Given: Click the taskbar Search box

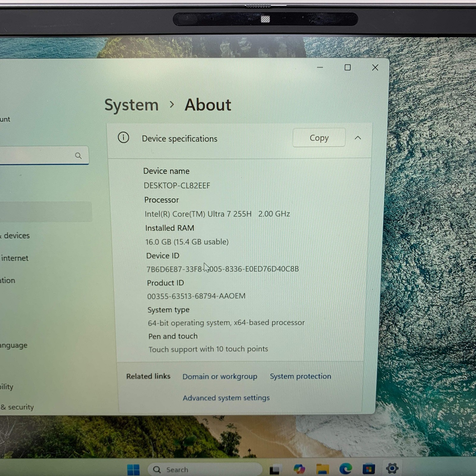Looking at the screenshot, I should coord(205,469).
